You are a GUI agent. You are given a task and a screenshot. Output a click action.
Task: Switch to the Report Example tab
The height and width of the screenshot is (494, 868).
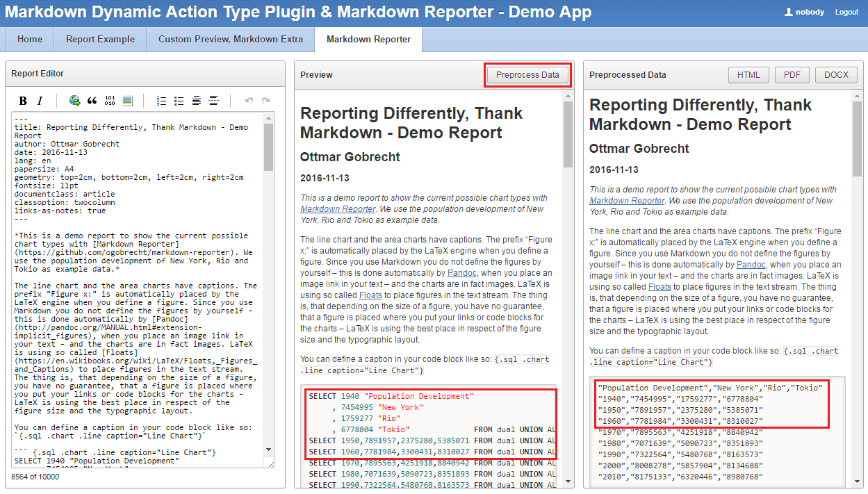point(100,39)
